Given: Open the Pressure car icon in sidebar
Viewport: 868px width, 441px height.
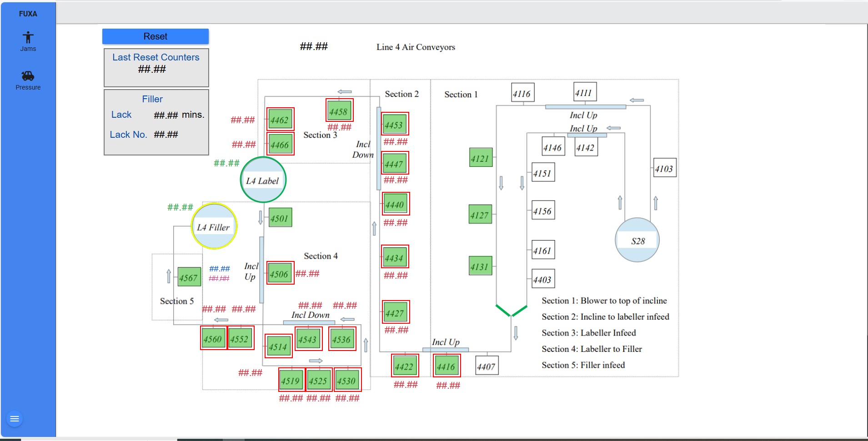Looking at the screenshot, I should 28,80.
